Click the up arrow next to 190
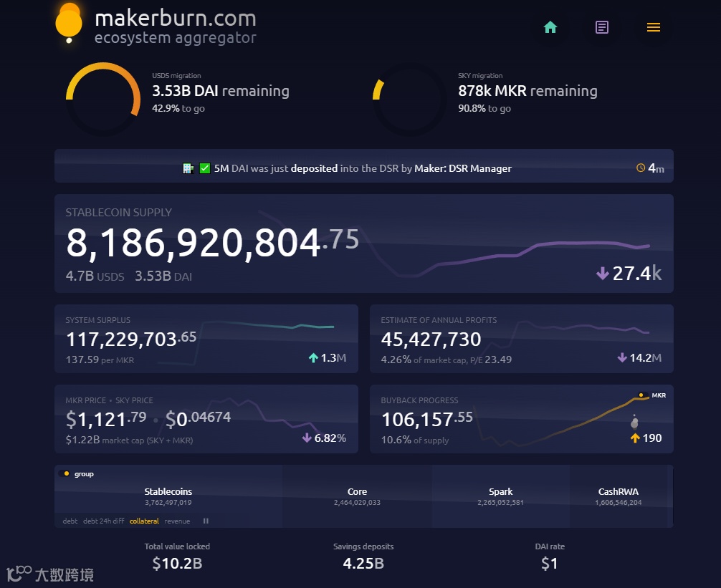The height and width of the screenshot is (588, 721). (635, 438)
